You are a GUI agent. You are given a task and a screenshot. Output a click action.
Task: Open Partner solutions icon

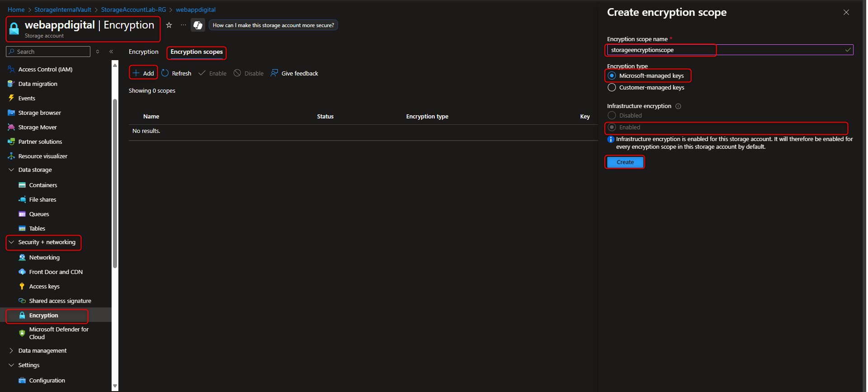[11, 142]
